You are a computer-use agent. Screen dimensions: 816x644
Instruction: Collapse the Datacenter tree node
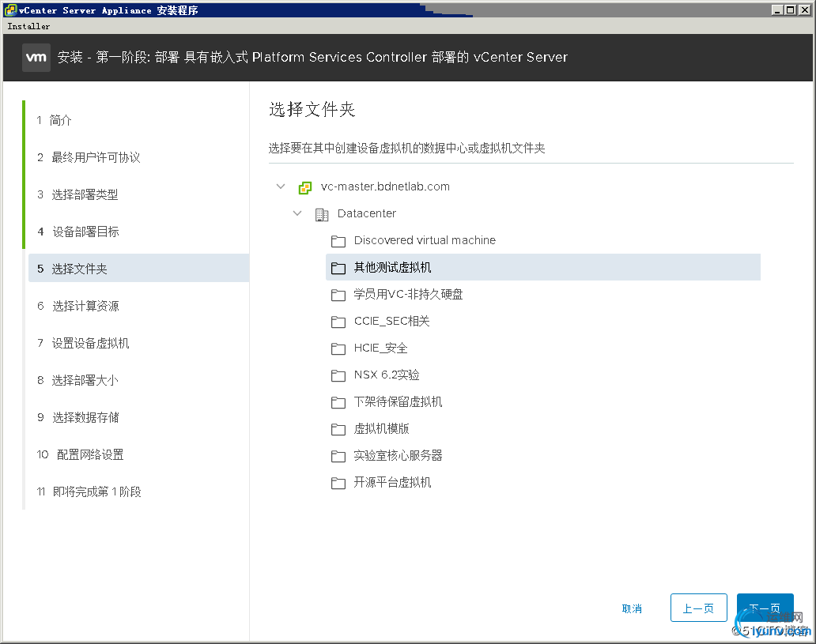pyautogui.click(x=297, y=213)
